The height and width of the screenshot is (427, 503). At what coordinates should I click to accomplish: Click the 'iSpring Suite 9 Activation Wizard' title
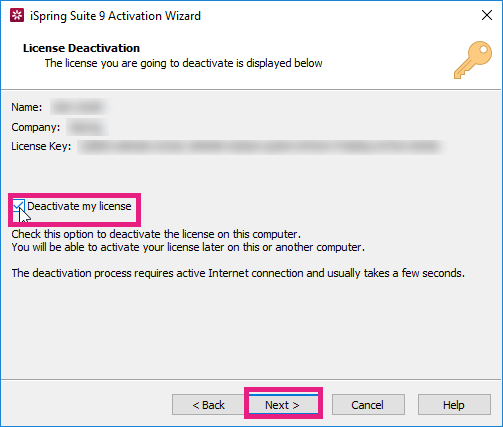(115, 16)
